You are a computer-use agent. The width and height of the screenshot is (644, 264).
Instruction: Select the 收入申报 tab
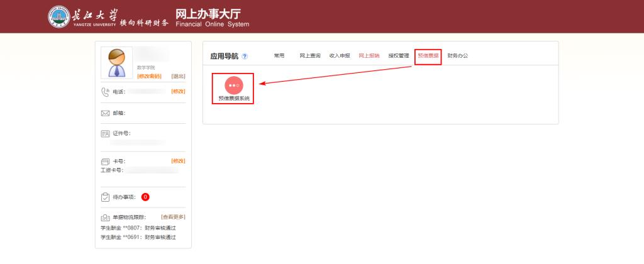340,56
